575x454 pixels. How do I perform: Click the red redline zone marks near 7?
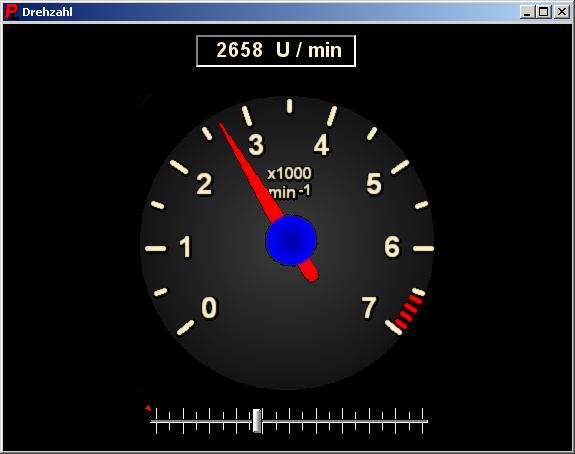click(x=409, y=312)
